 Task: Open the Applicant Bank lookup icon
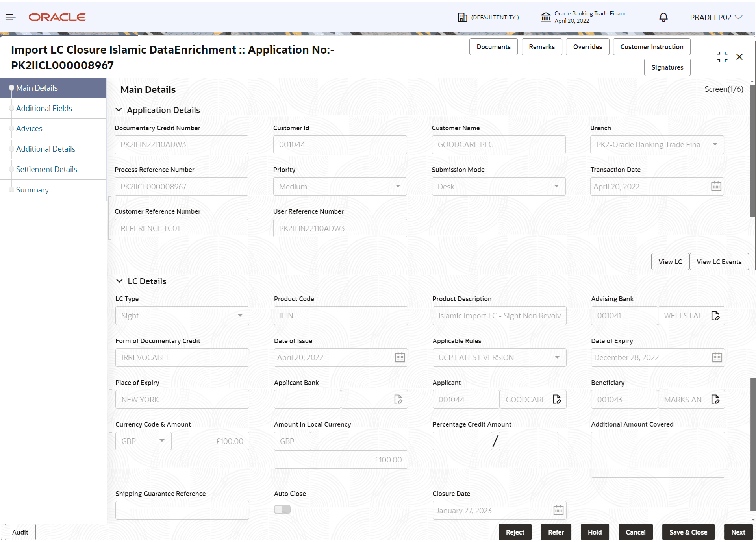(x=398, y=399)
